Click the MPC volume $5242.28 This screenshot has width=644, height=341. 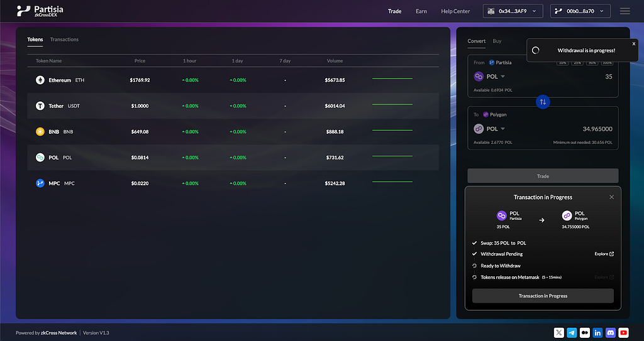(335, 183)
